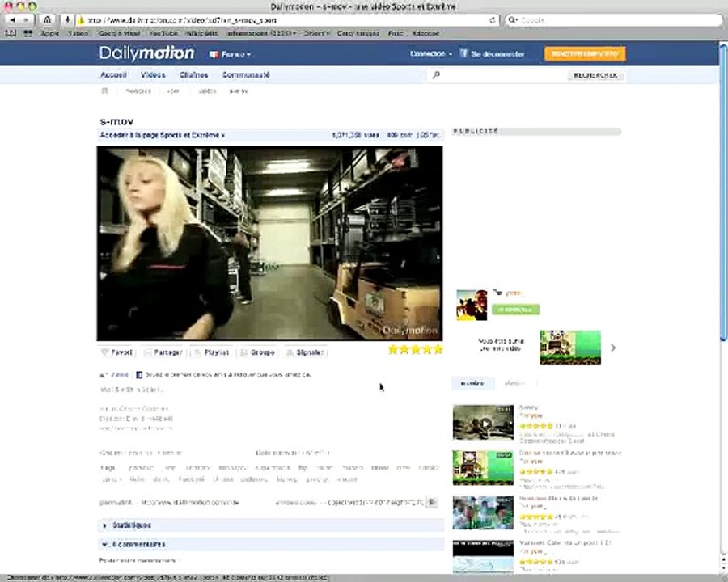Open the Wikipédia bookmark
Screen dimensions: 728x582
pos(201,33)
